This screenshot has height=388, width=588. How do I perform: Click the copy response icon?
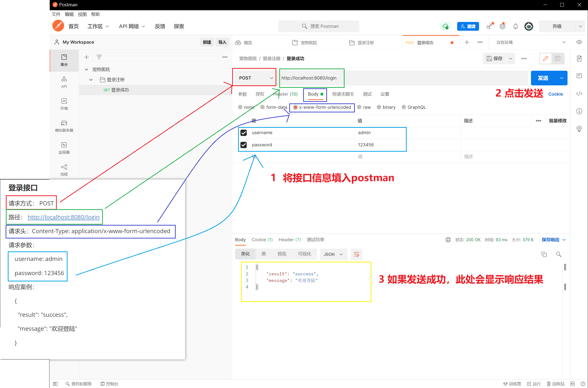point(544,254)
